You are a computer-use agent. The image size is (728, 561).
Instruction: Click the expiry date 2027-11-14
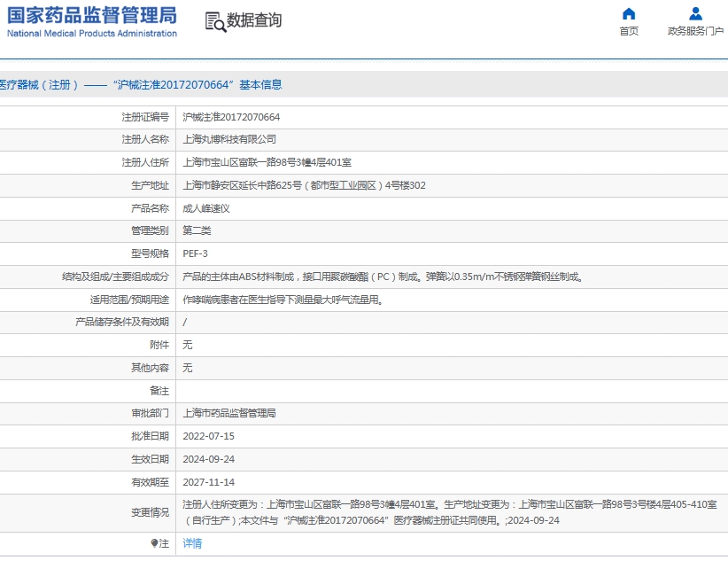click(208, 482)
